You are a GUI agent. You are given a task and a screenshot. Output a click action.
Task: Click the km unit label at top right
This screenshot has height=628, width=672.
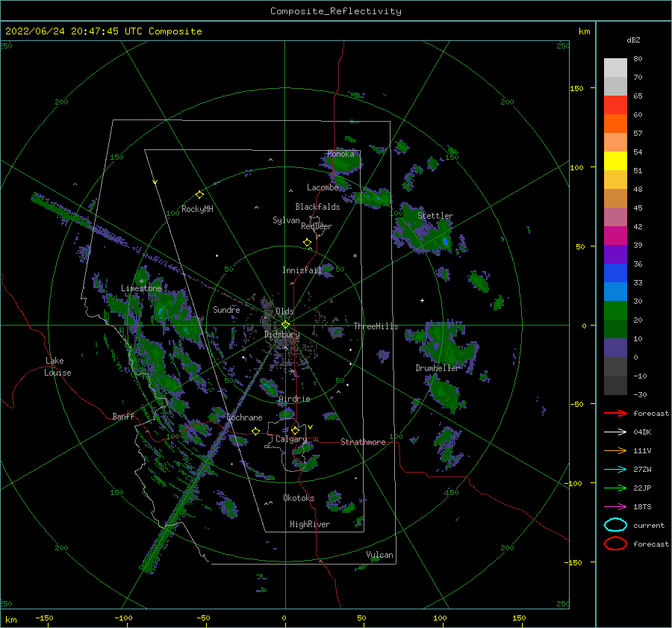point(584,31)
